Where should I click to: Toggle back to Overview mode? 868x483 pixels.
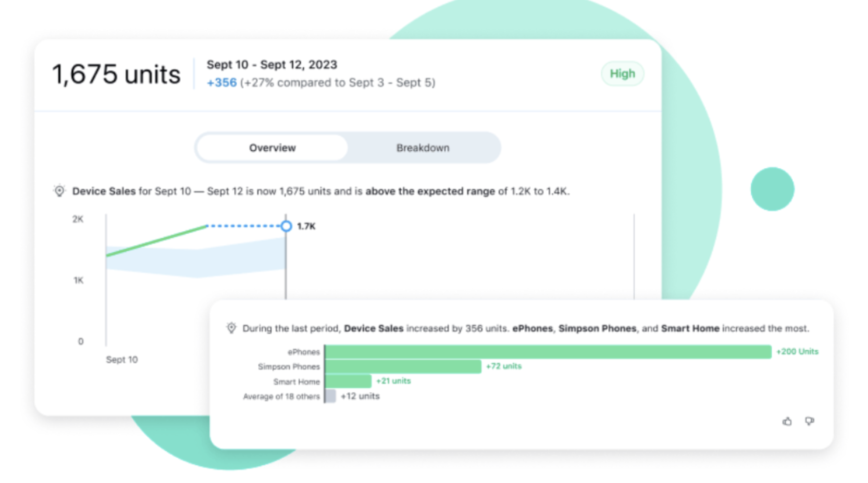tap(272, 148)
